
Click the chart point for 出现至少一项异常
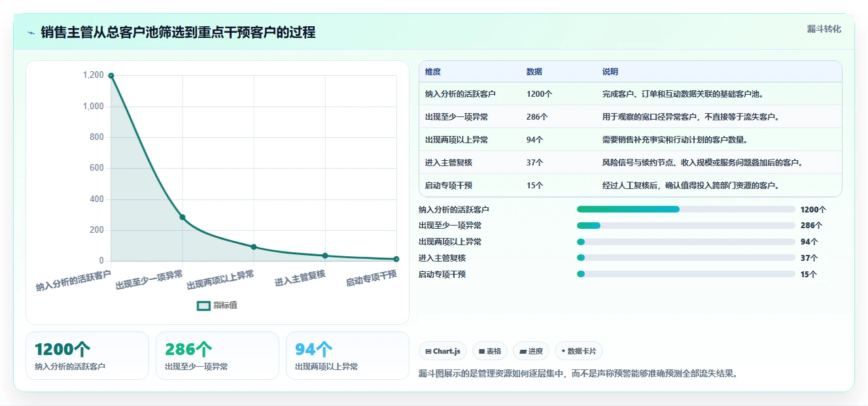click(182, 217)
